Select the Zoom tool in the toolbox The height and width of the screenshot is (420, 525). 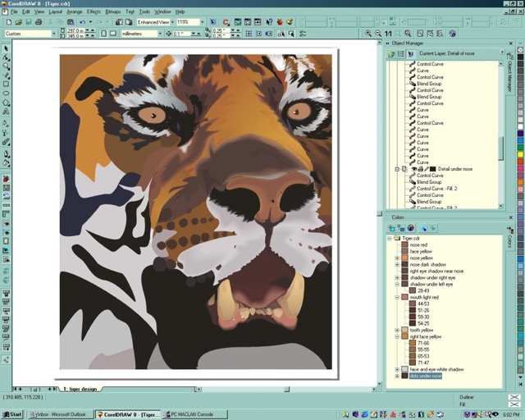[6, 66]
